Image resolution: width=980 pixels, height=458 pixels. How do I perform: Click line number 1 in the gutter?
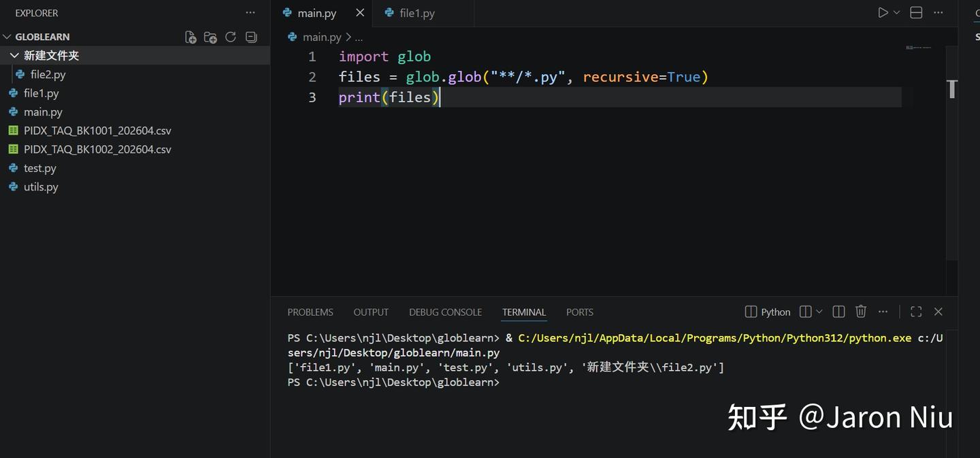[x=312, y=56]
